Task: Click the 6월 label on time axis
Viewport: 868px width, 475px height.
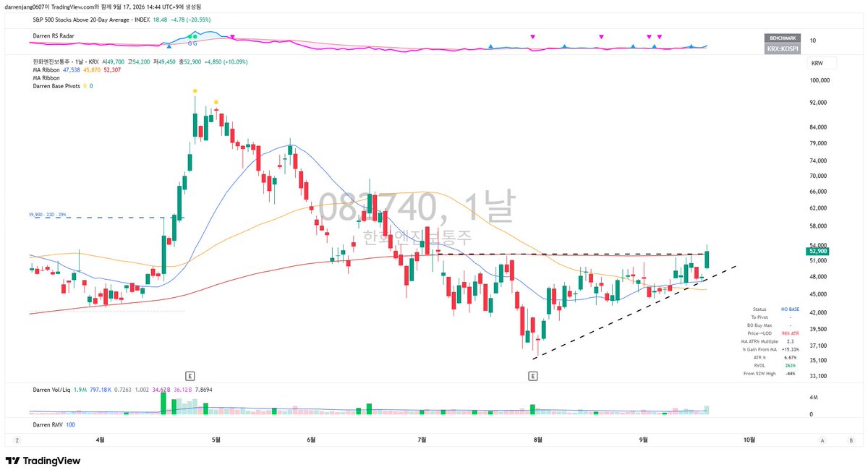Action: (x=311, y=440)
